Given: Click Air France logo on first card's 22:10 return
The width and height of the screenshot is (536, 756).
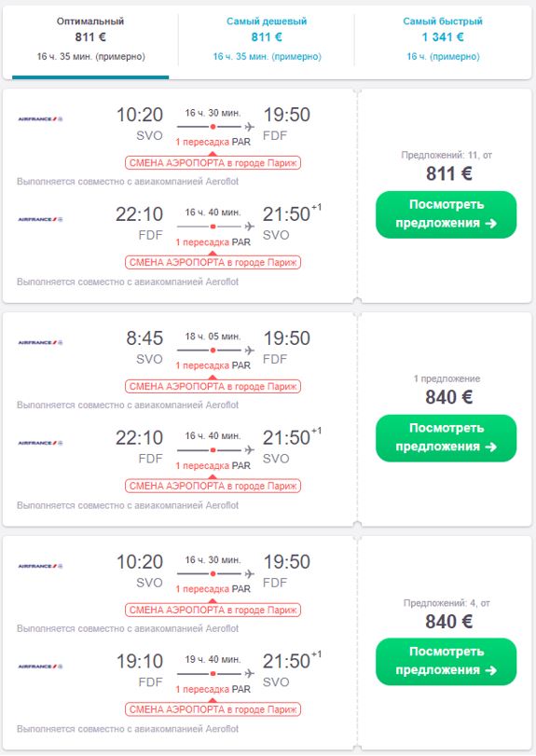Looking at the screenshot, I should point(40,219).
